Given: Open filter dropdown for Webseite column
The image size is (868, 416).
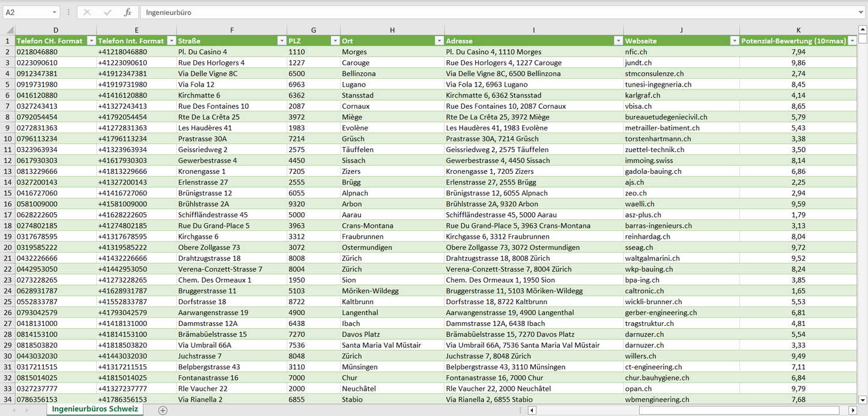Looking at the screenshot, I should pyautogui.click(x=733, y=41).
